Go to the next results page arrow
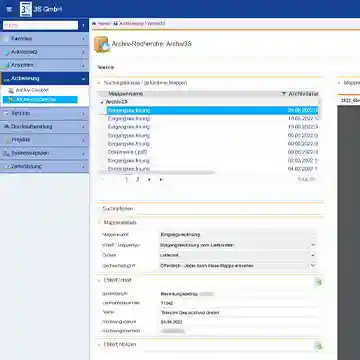Viewport: 360px width, 360px height. 149,179
